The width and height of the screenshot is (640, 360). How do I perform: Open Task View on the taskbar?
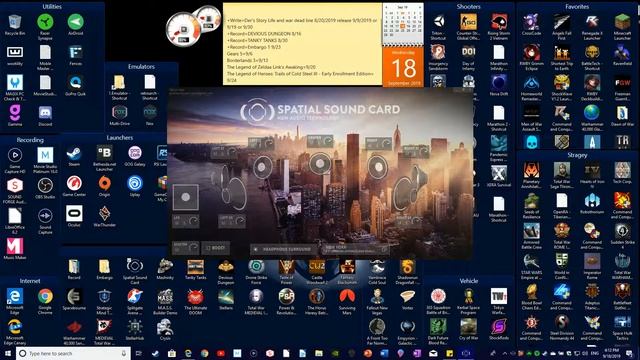[139, 353]
